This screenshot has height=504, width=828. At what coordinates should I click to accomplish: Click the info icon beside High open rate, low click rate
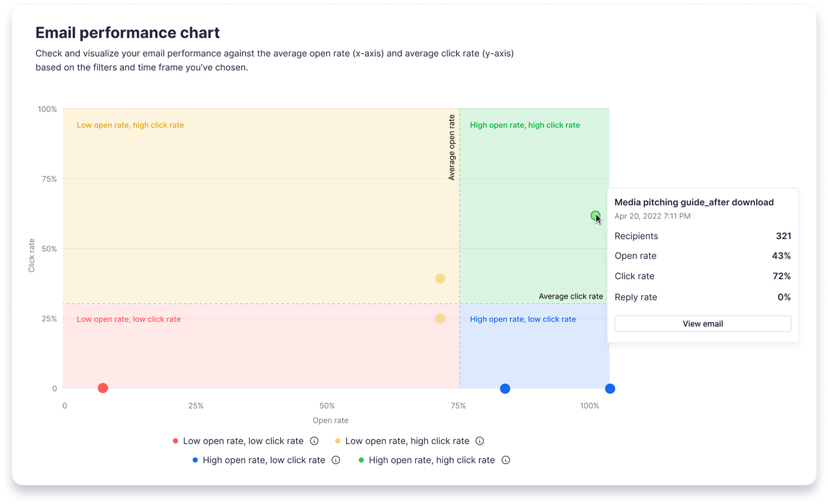pyautogui.click(x=336, y=460)
